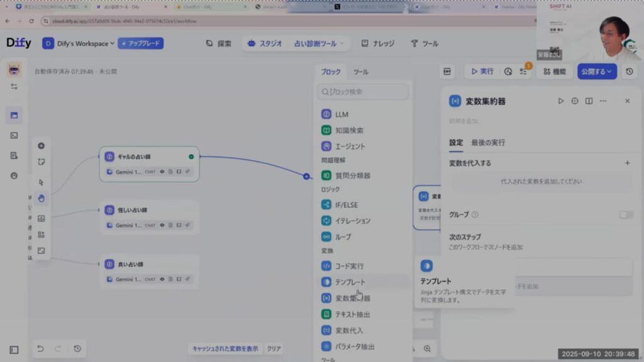Pick the テンプレート block from list
The image size is (644, 362).
(349, 282)
